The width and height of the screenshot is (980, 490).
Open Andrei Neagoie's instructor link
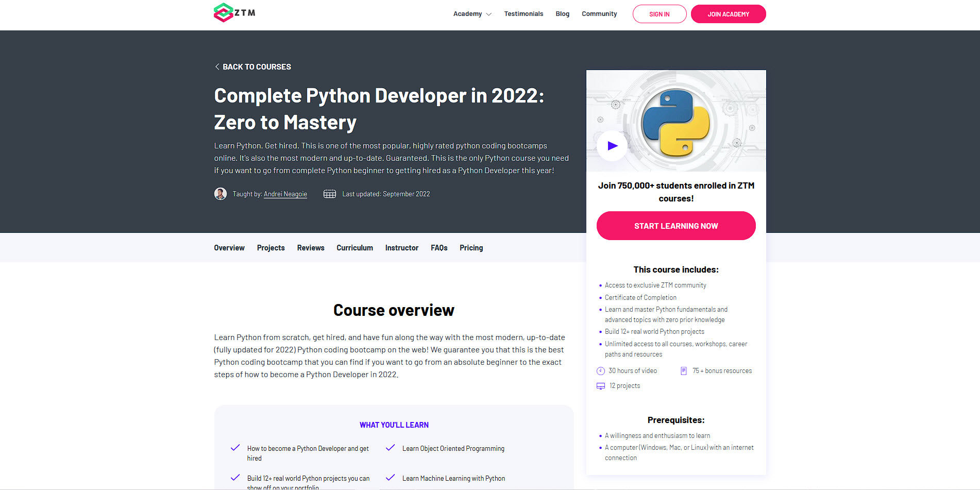pyautogui.click(x=285, y=194)
